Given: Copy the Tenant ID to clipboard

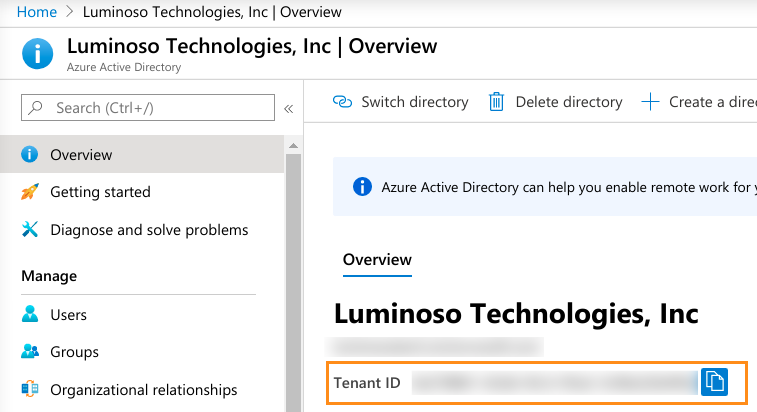Looking at the screenshot, I should click(x=714, y=382).
